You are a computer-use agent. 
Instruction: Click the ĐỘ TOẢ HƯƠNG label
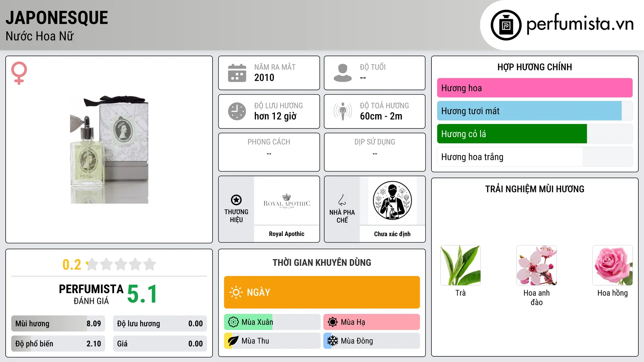point(384,106)
